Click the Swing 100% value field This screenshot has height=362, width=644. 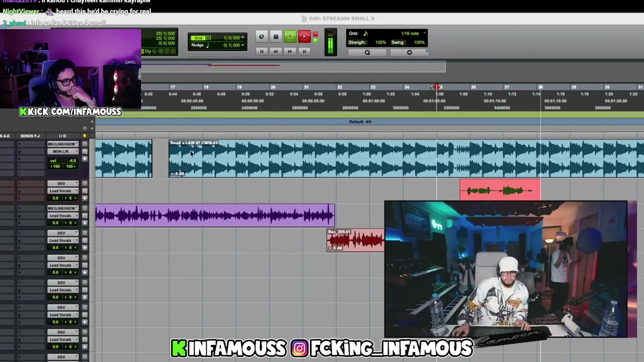[x=419, y=42]
